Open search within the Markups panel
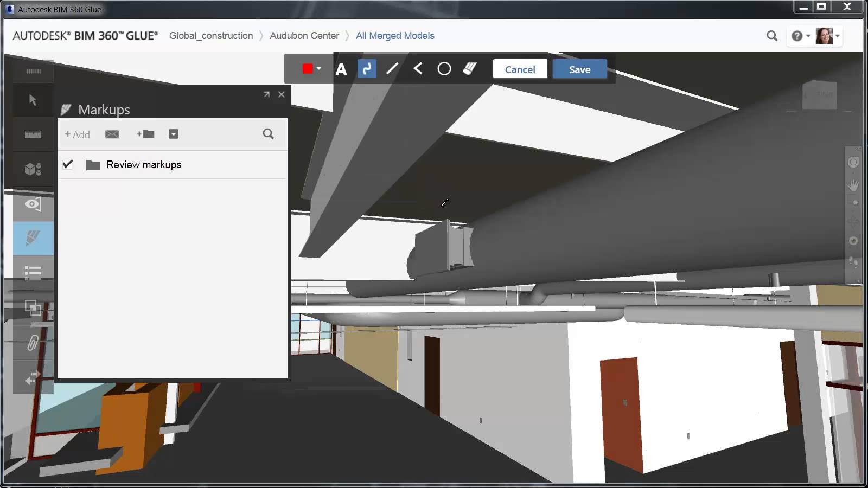The height and width of the screenshot is (488, 868). click(x=269, y=134)
